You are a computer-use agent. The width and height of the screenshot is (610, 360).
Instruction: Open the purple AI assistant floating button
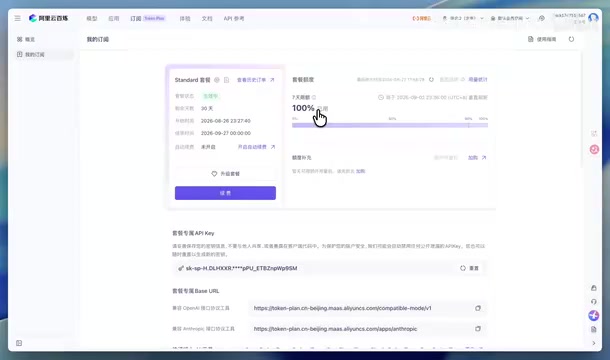[594, 316]
